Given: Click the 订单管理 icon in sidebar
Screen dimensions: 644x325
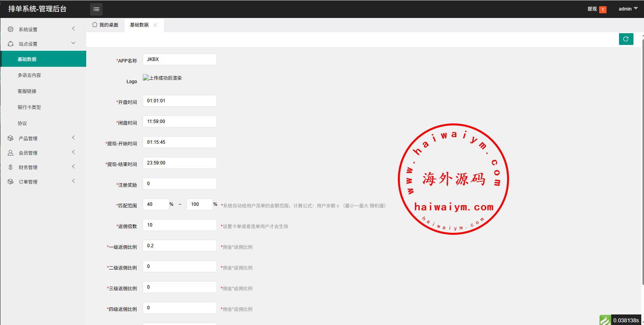Looking at the screenshot, I should [11, 182].
